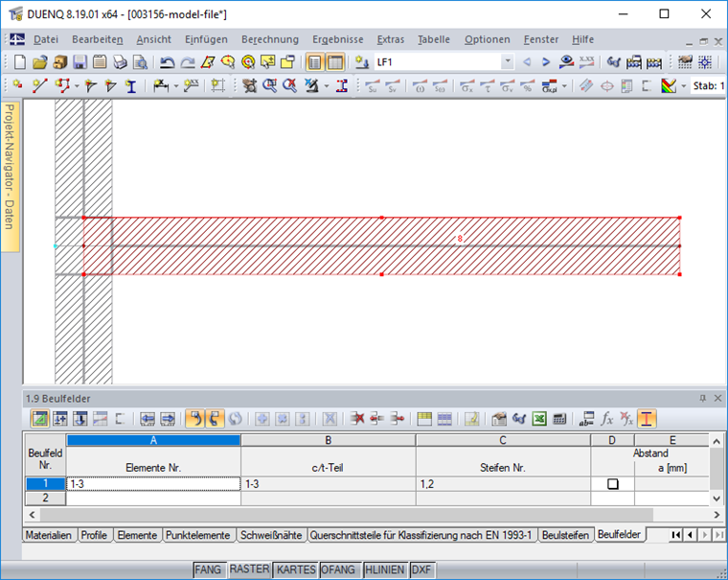
Task: Create a new file with the blank page icon
Action: tap(20, 61)
